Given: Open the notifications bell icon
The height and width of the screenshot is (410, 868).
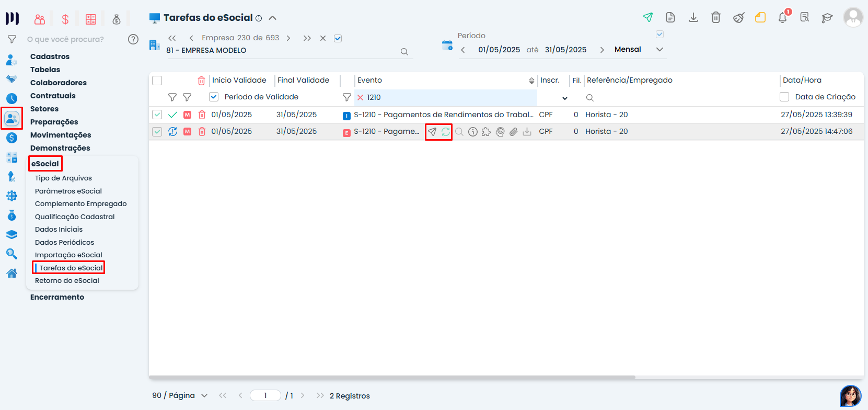Looking at the screenshot, I should click(x=782, y=18).
